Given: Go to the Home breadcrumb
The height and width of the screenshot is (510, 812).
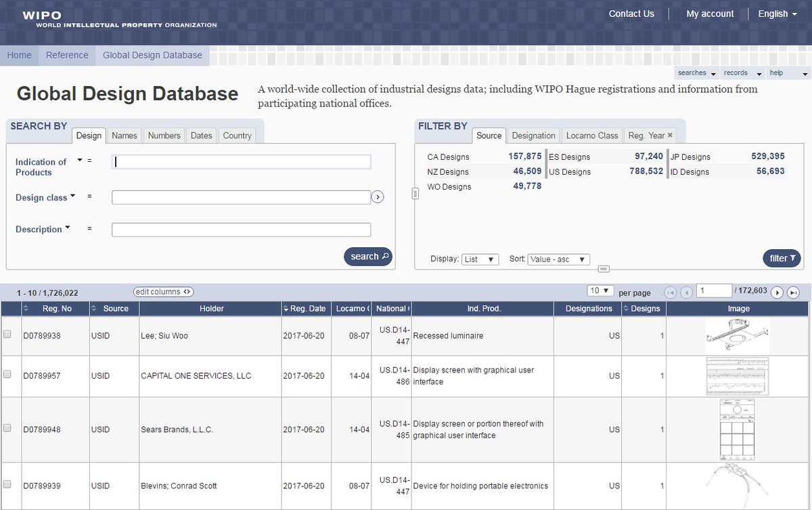Looking at the screenshot, I should click(x=19, y=56).
